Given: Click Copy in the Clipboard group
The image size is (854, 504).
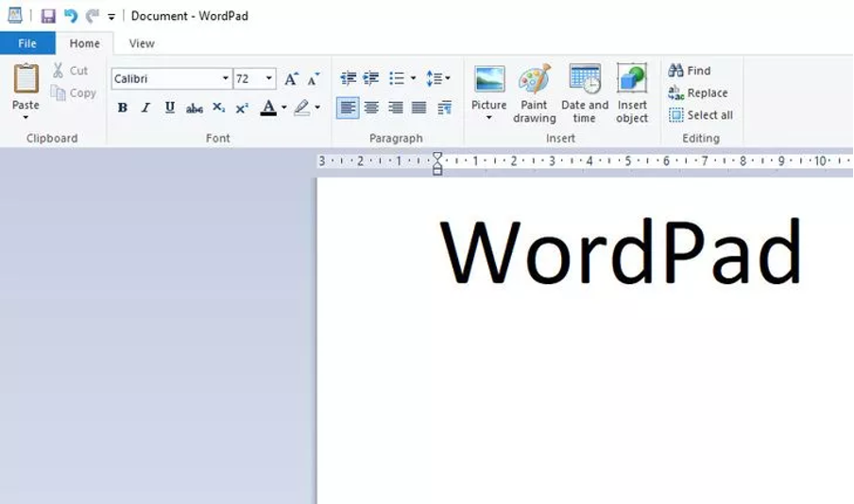Looking at the screenshot, I should (74, 93).
